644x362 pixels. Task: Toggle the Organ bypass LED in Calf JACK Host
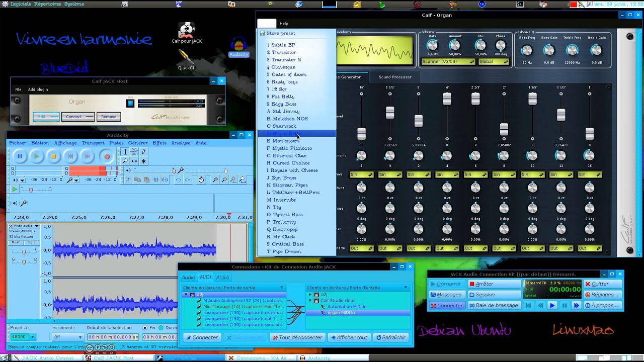(x=130, y=103)
